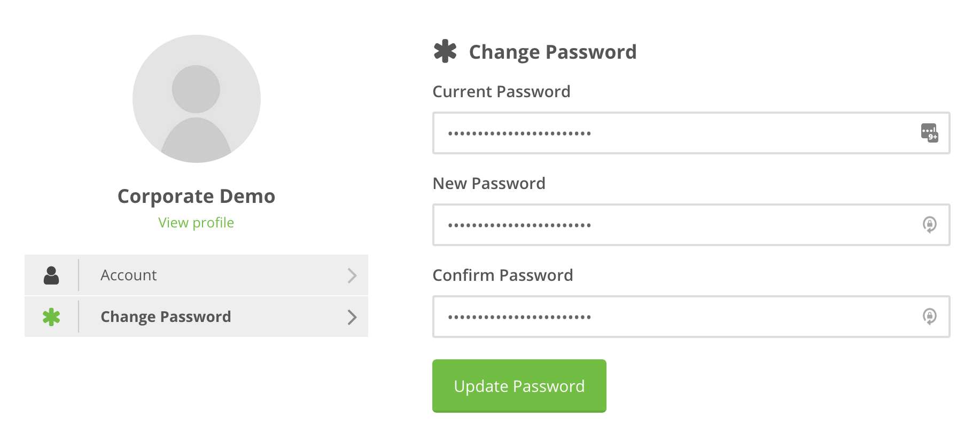Click the person icon beside Account

click(x=51, y=276)
